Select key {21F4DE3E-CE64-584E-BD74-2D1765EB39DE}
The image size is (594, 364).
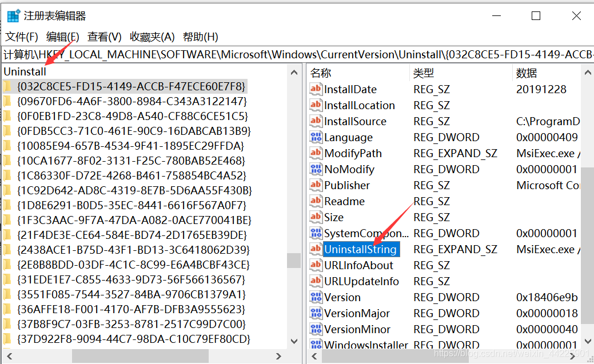(132, 235)
